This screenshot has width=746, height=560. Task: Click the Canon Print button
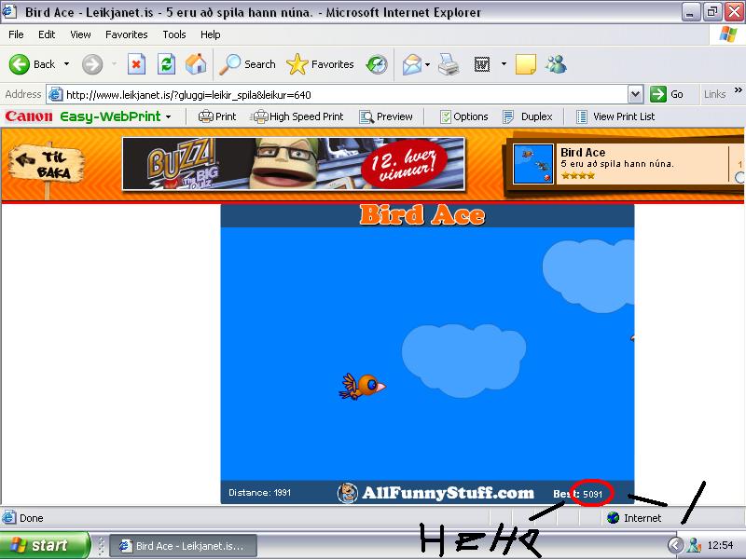[217, 116]
